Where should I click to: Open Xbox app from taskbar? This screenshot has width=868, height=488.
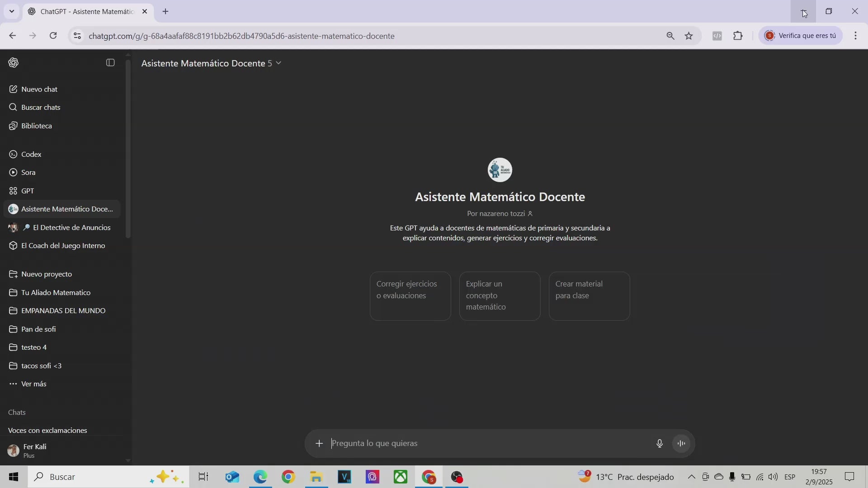point(401,477)
